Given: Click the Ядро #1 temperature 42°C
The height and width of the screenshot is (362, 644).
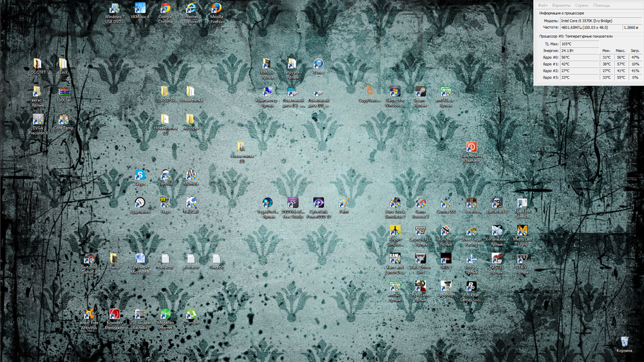Looking at the screenshot, I should click(580, 64).
